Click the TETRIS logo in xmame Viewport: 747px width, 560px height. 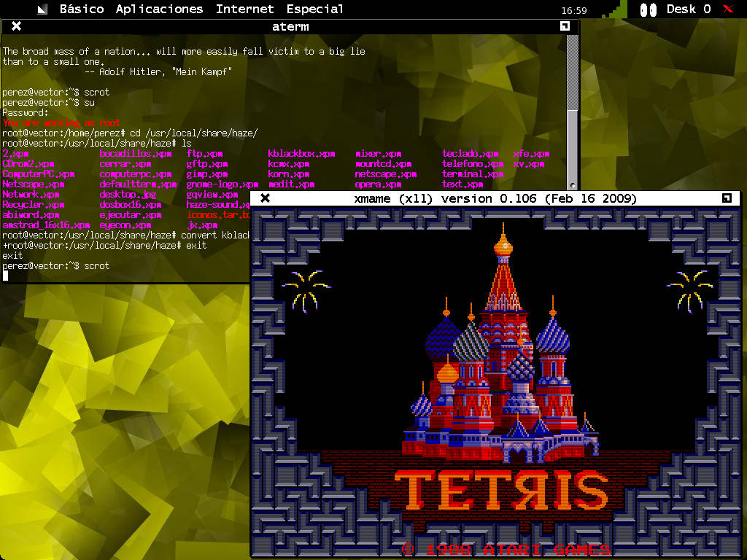[x=502, y=491]
